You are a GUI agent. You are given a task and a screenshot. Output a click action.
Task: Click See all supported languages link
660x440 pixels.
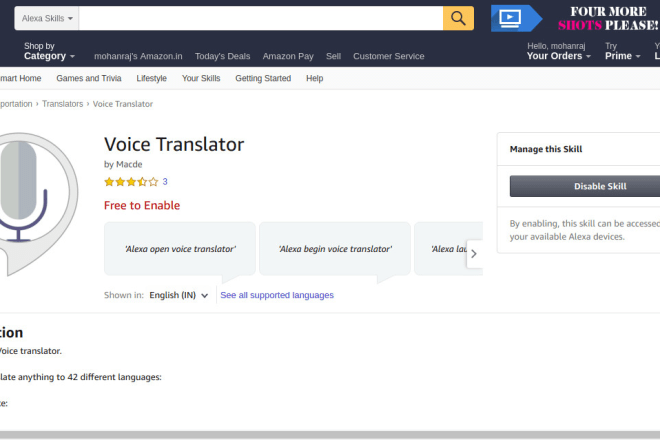pos(277,295)
